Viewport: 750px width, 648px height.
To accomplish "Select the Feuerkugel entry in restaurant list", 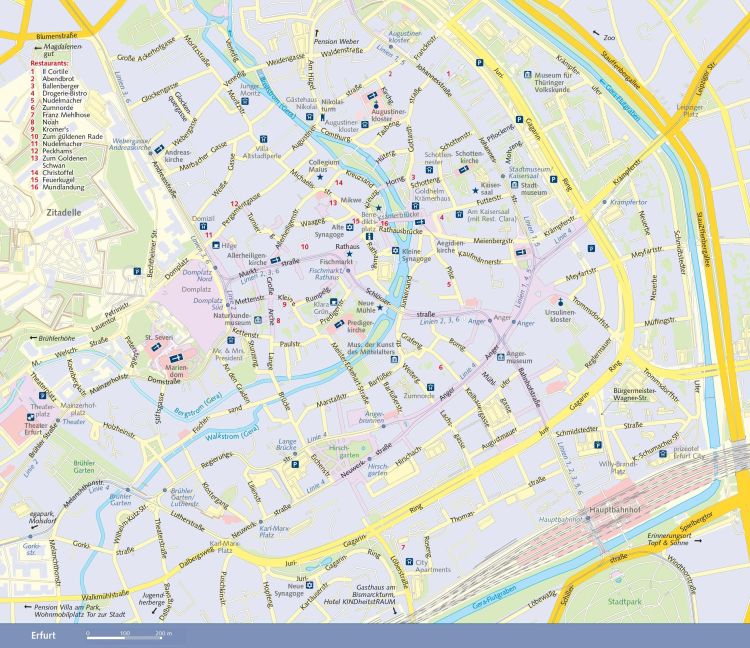I will (x=59, y=177).
